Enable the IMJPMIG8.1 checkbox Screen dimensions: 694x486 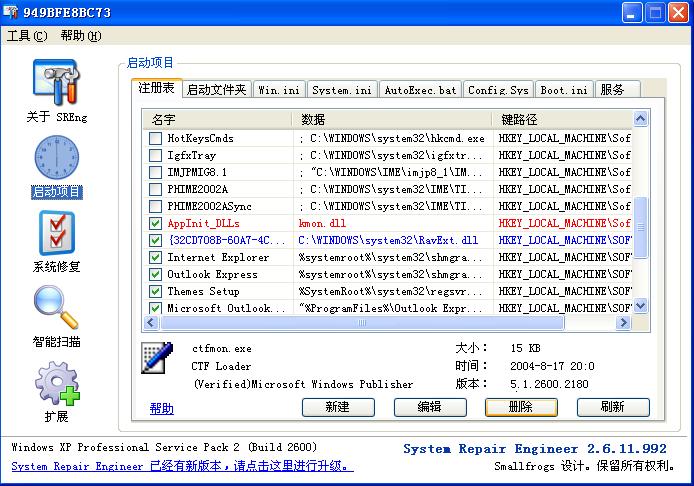[155, 172]
